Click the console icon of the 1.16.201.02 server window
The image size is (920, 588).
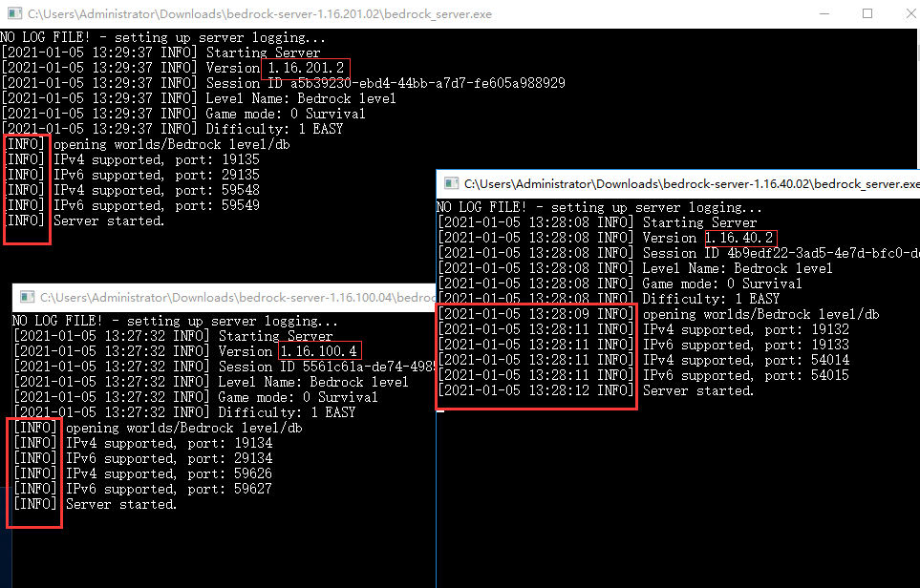coord(14,13)
